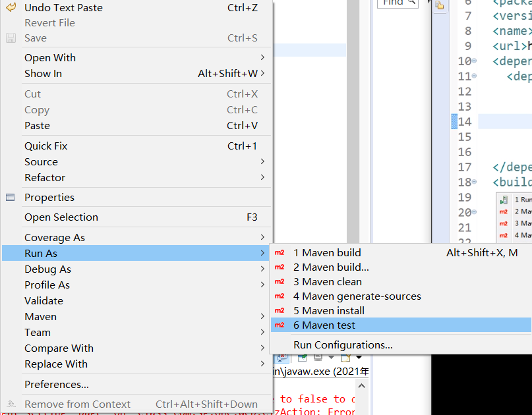This screenshot has width=532, height=415.
Task: Click the <url> tag on line 9
Action: (x=510, y=45)
